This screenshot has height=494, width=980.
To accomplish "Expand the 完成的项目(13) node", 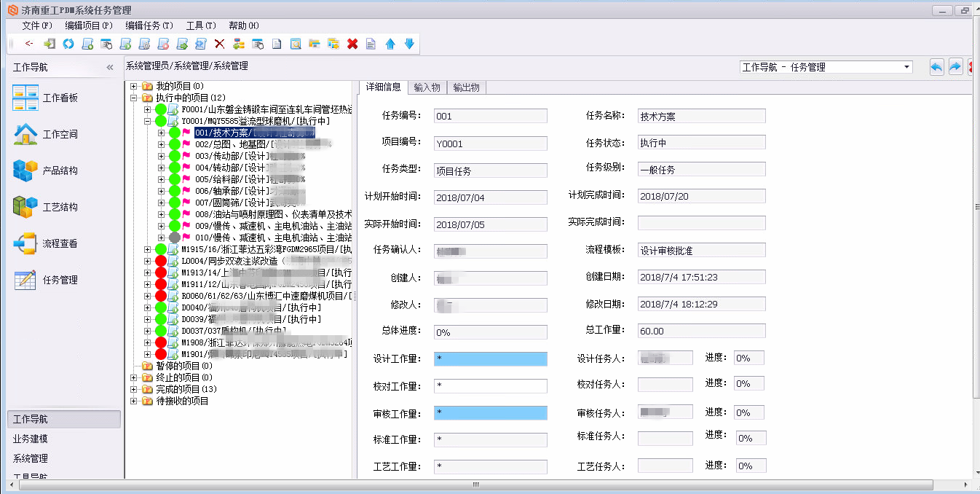I will point(134,389).
